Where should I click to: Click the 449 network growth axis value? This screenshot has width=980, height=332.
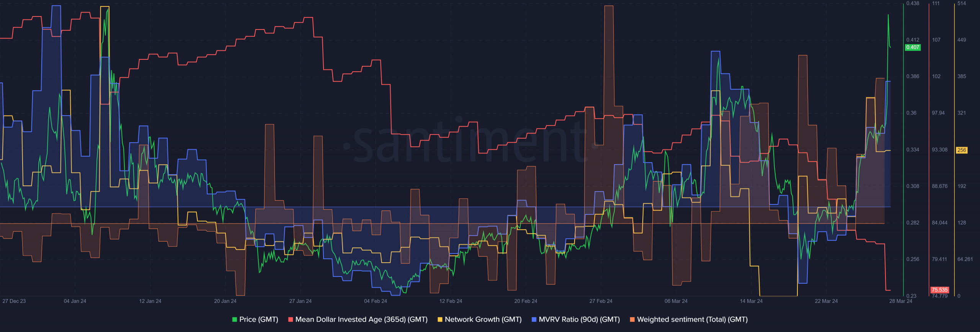click(x=962, y=40)
